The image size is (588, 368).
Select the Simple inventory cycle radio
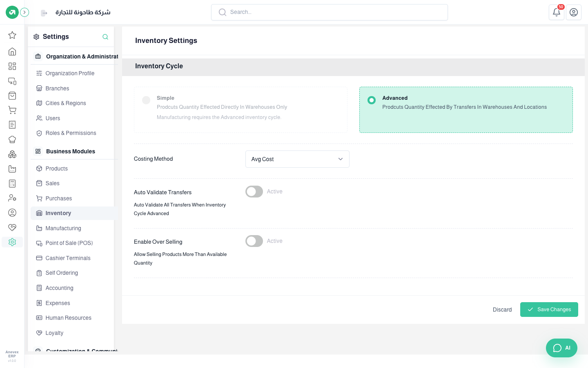coord(146,100)
